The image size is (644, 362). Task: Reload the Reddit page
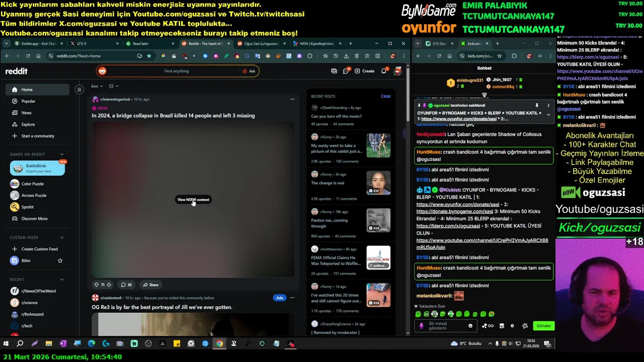28,56
